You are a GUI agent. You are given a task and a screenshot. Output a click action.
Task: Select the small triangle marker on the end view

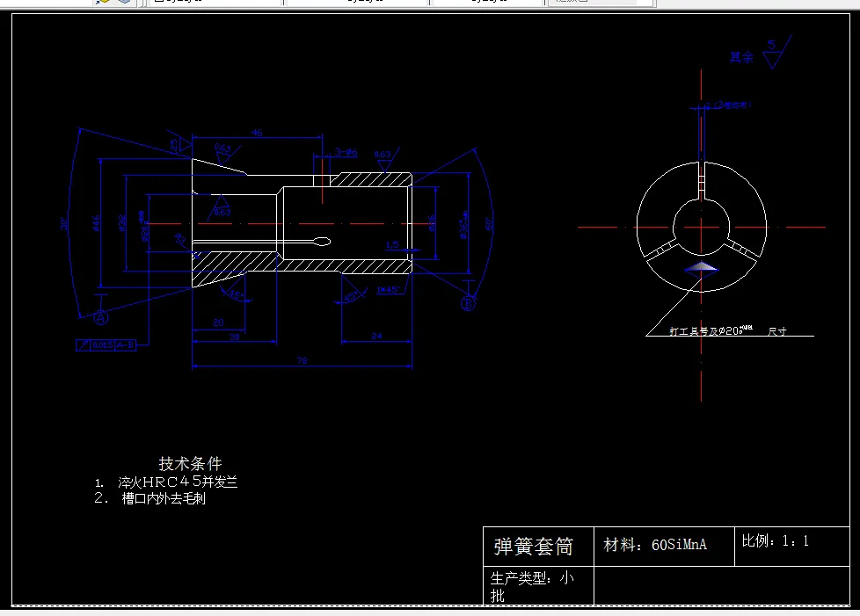coord(701,269)
